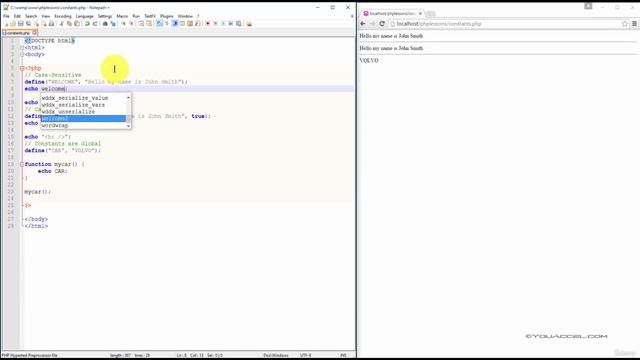Collapse the body tag fold on line 3
The height and width of the screenshot is (360, 640).
(x=22, y=54)
